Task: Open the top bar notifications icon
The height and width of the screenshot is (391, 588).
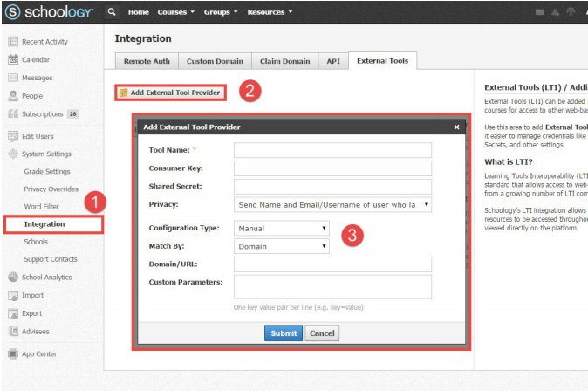Action: 571,12
